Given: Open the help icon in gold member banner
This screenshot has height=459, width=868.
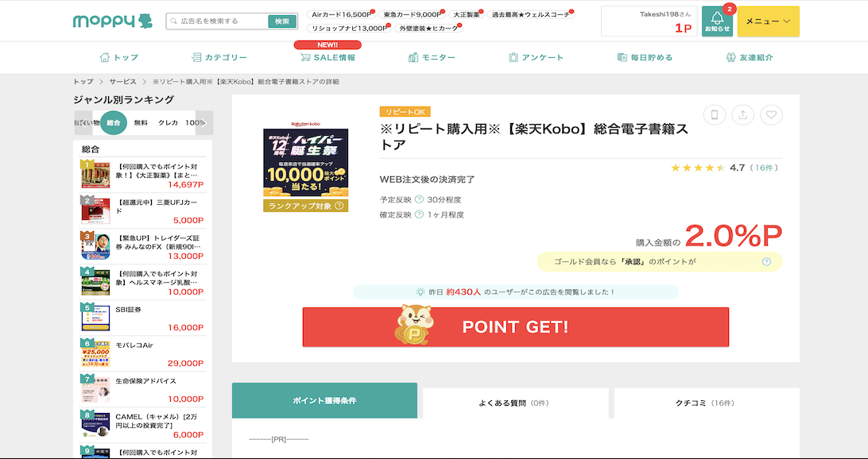Looking at the screenshot, I should [766, 262].
